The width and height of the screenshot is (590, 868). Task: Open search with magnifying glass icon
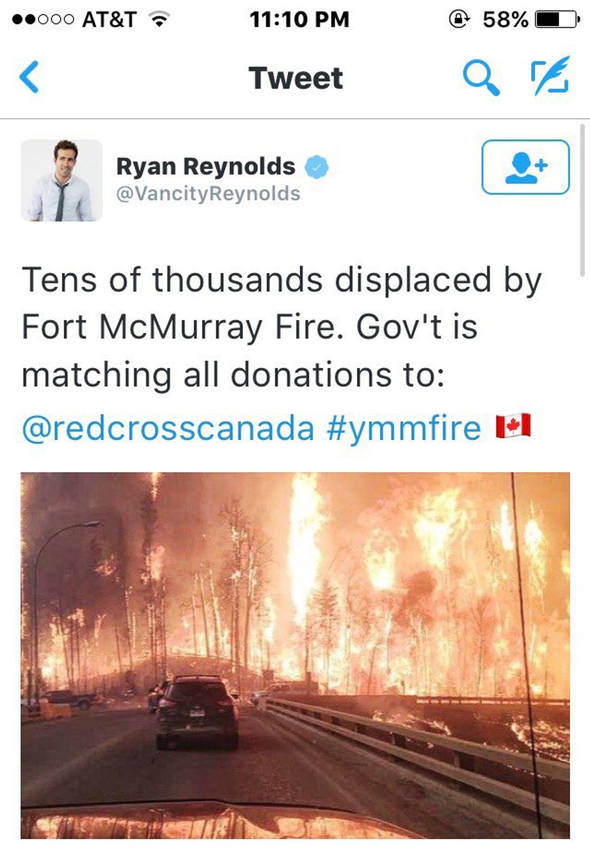(x=480, y=78)
